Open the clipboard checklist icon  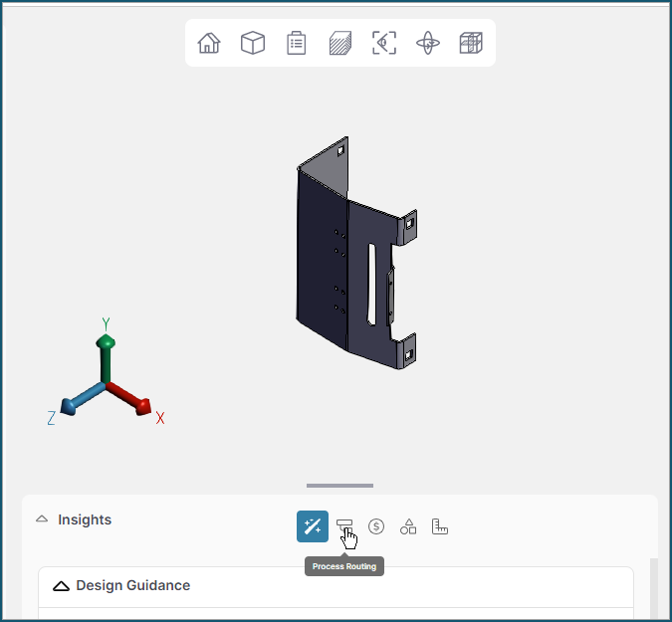click(297, 43)
